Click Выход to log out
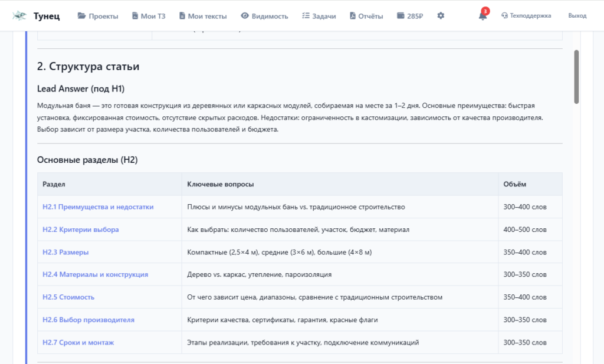 click(x=577, y=16)
